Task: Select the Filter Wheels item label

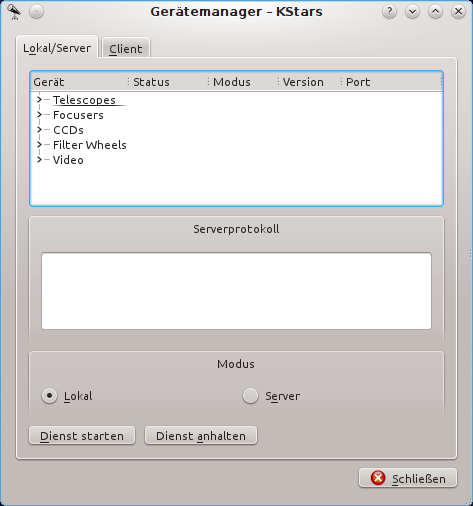Action: (x=90, y=145)
